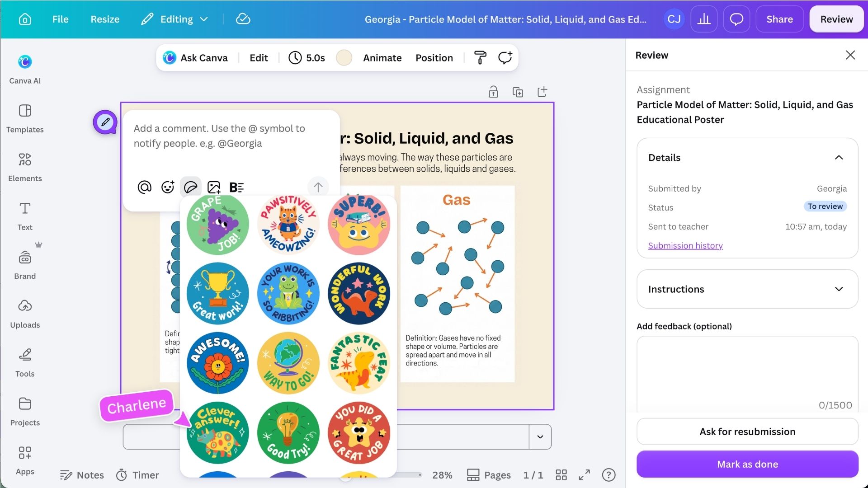Open the Templates sidebar panel

pyautogui.click(x=25, y=118)
